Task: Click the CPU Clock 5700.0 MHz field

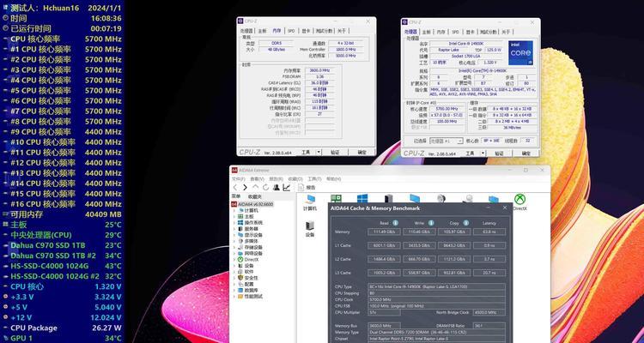Action: [x=436, y=299]
